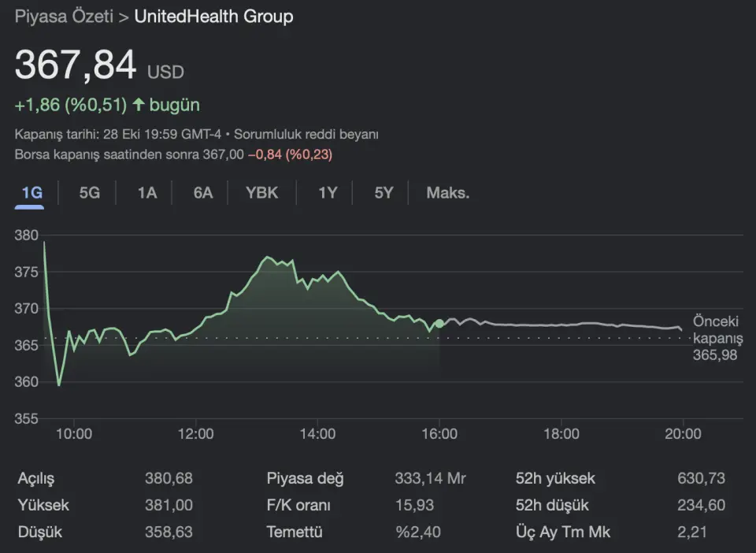Select the YBK year-to-date tab
This screenshot has height=553, width=756.
pos(262,193)
